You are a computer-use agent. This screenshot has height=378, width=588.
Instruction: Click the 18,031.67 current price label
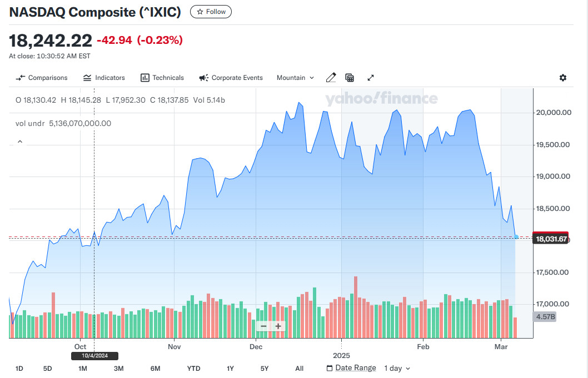(x=551, y=239)
